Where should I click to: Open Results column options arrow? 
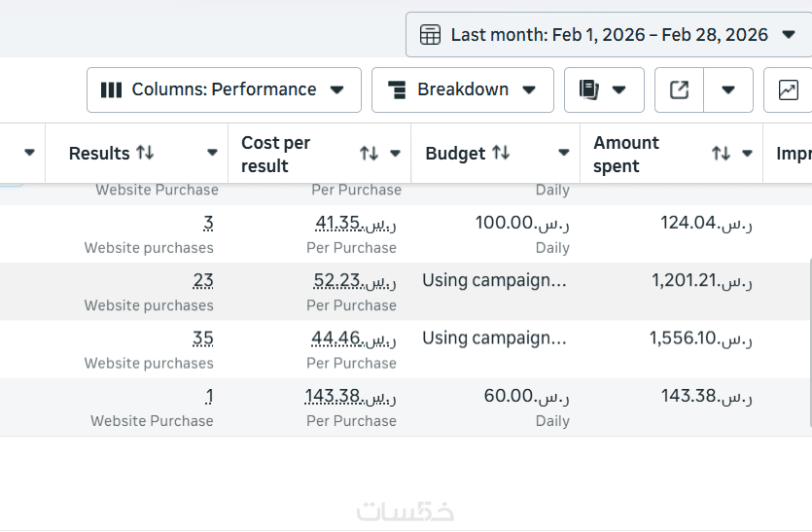pyautogui.click(x=212, y=153)
